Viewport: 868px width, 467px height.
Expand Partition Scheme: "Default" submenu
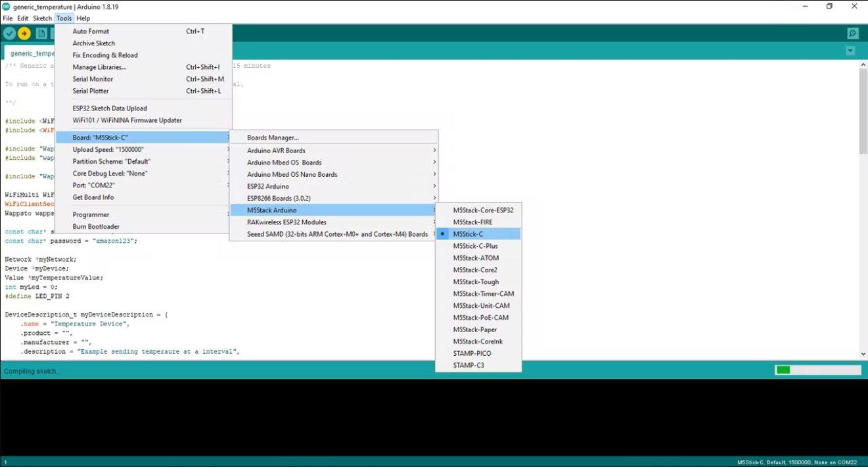tap(143, 161)
